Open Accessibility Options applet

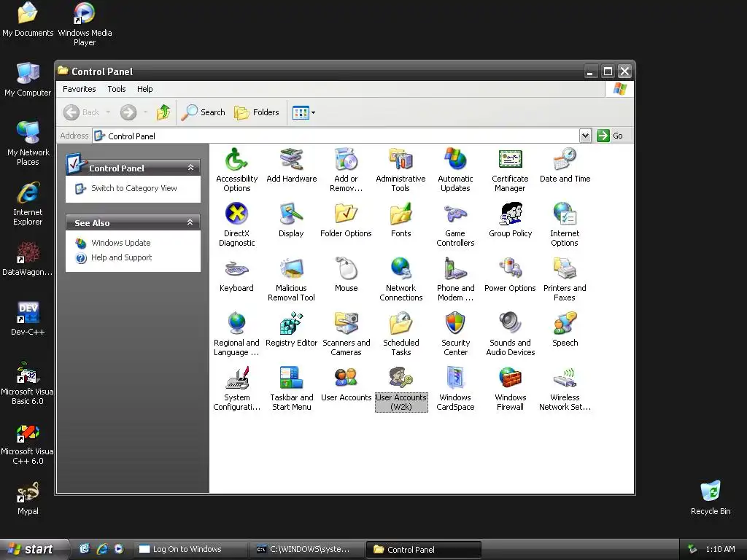tap(237, 169)
